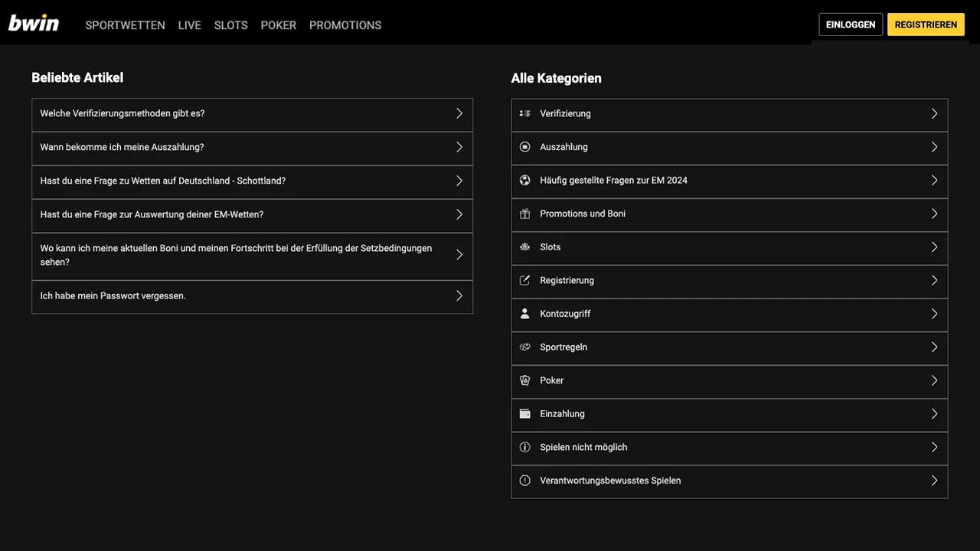The image size is (980, 551).
Task: Expand chevron in Spielen nicht möglich row
Action: point(934,447)
